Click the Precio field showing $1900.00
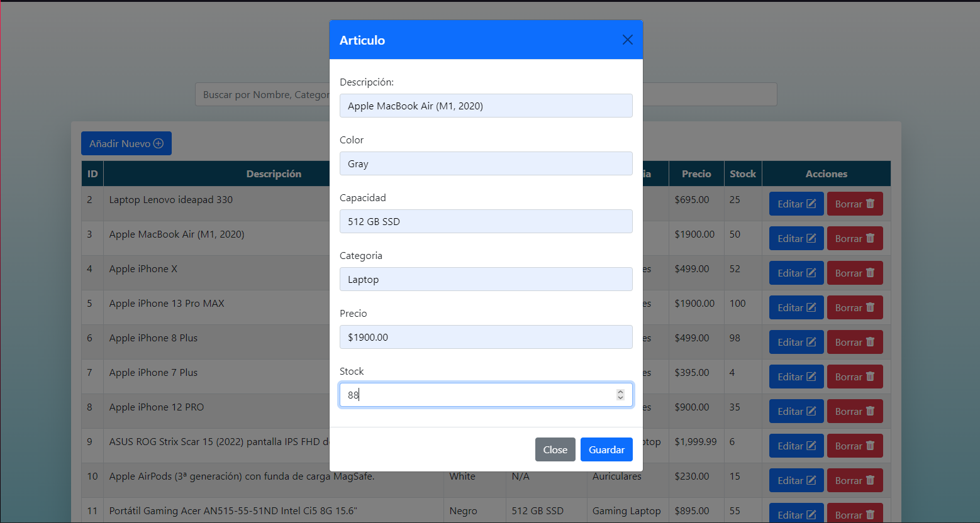The image size is (980, 523). click(486, 337)
